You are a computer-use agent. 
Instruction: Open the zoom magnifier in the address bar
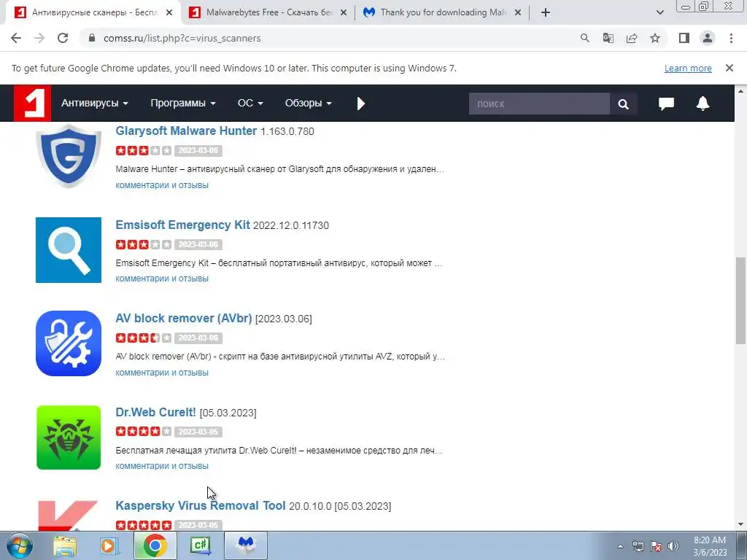click(584, 38)
